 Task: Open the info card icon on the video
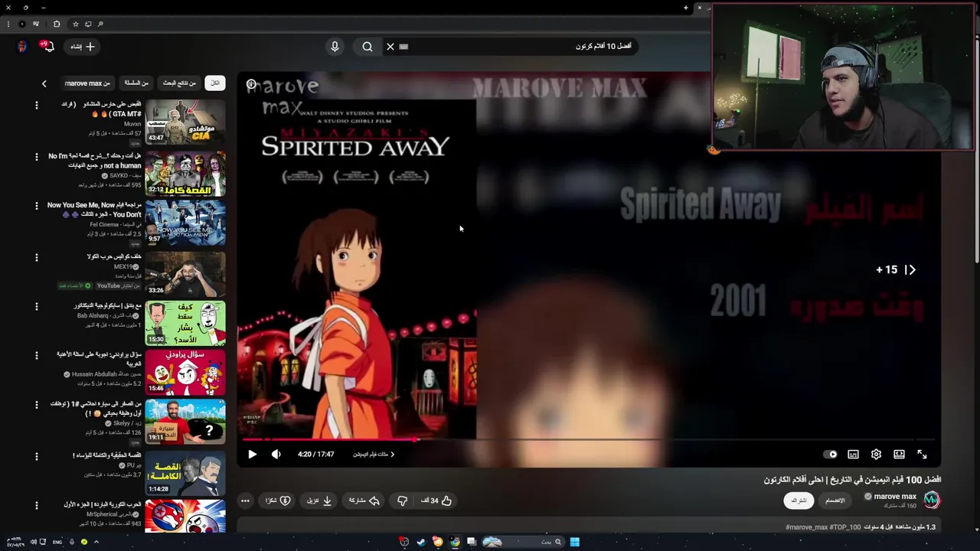point(251,84)
